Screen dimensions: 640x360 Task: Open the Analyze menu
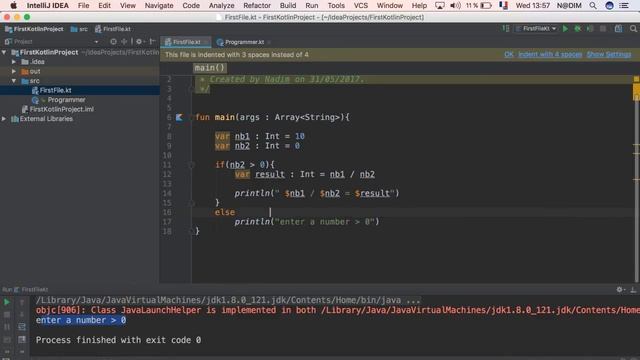(x=222, y=6)
